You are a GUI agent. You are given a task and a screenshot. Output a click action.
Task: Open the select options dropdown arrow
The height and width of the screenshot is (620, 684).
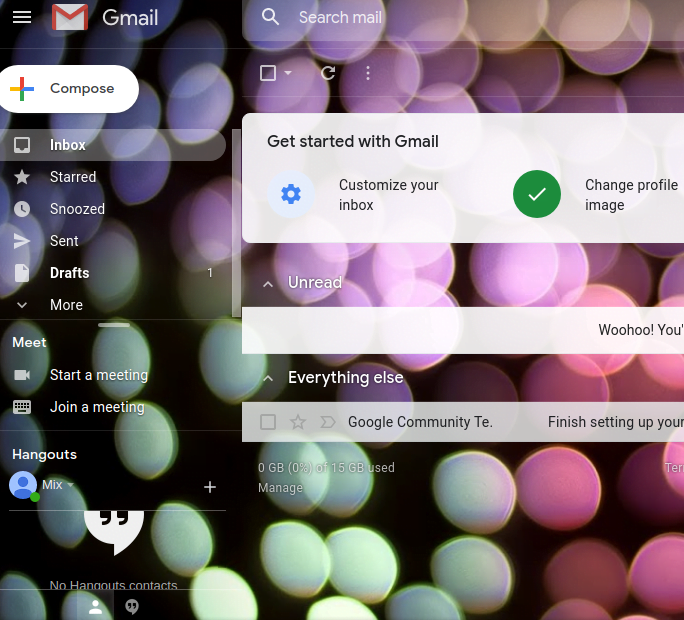coord(288,73)
